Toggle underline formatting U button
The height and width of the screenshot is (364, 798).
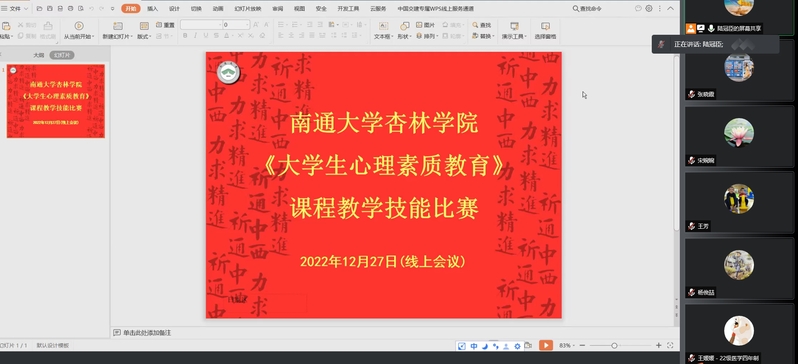(206, 36)
